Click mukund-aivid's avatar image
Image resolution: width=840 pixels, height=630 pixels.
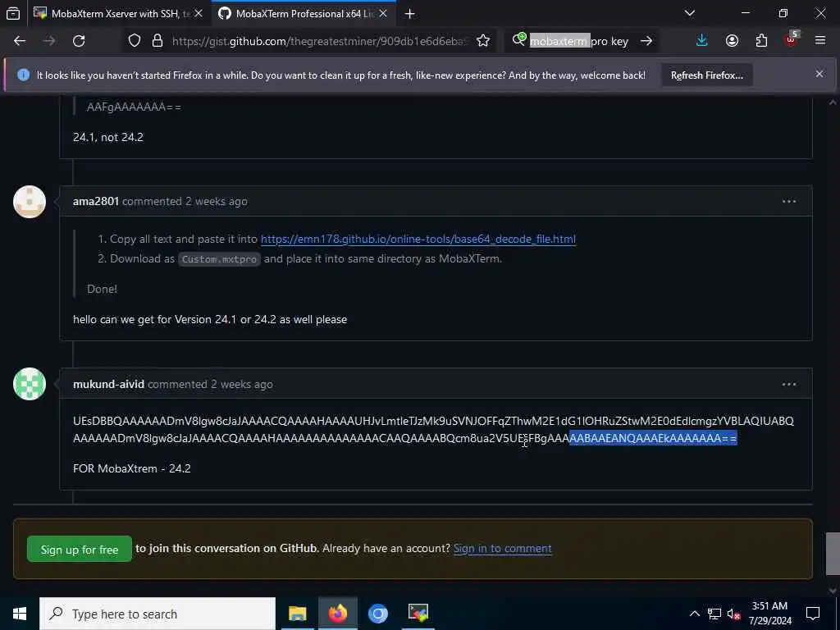coord(30,384)
